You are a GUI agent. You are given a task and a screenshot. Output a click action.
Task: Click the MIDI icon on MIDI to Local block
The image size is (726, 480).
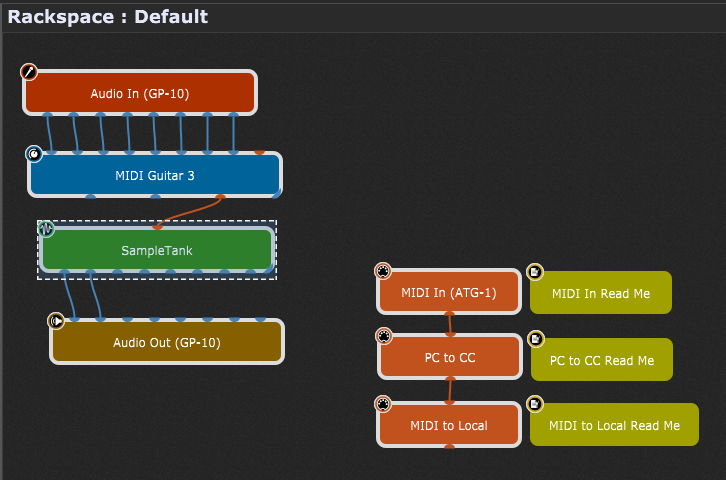click(x=383, y=404)
